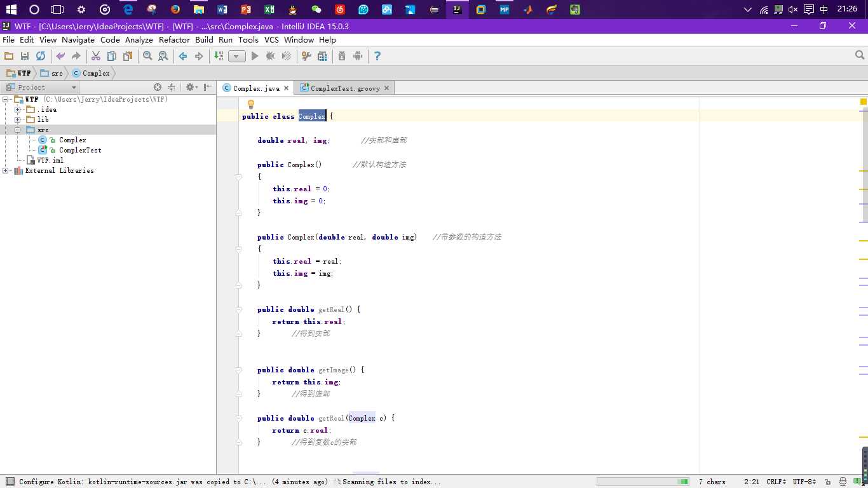
Task: Change file encoding via UTF-8 dropdown
Action: [803, 482]
